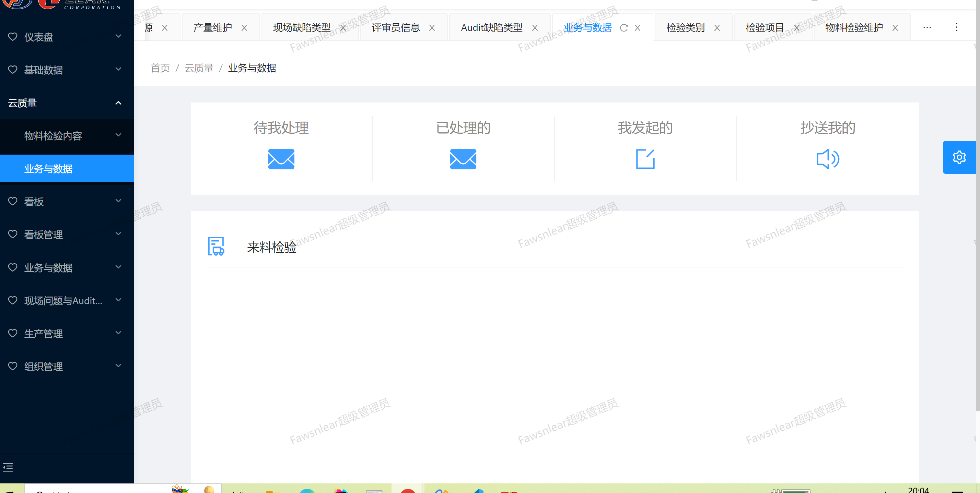Open the 待我处理 envelope icon

tap(281, 159)
